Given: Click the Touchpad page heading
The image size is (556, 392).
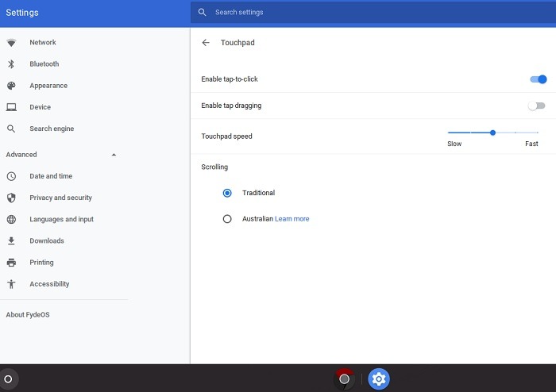Looking at the screenshot, I should coord(237,43).
